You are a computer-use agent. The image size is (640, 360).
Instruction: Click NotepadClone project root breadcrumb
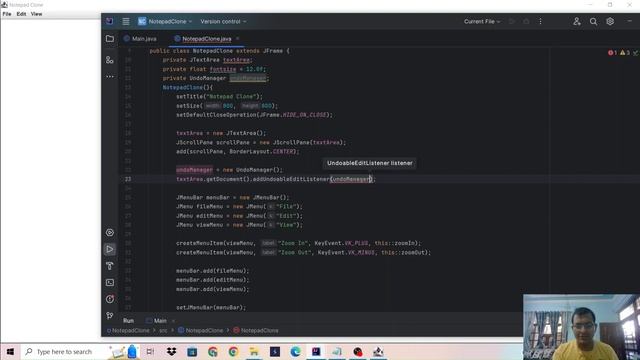[128, 331]
